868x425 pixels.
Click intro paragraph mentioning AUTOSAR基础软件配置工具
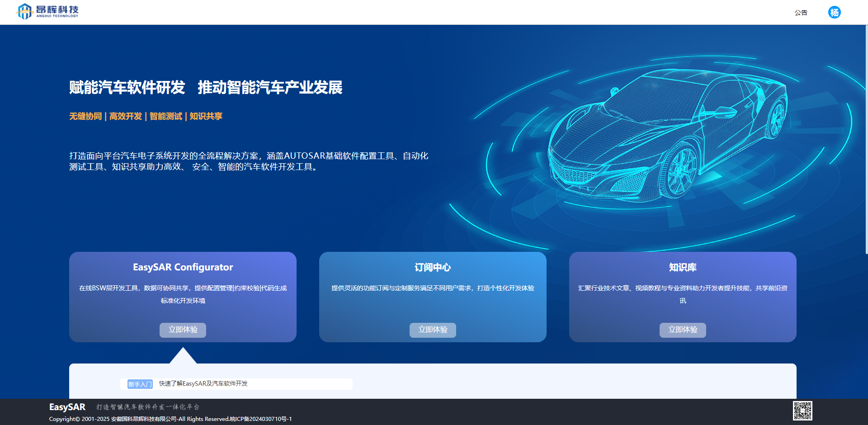coord(249,161)
